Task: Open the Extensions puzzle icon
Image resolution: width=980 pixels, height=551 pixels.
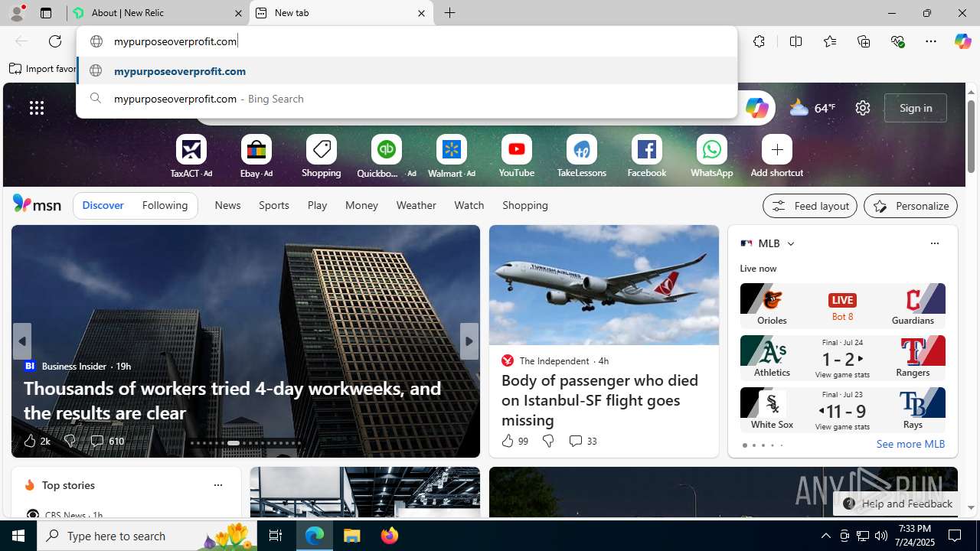Action: point(759,41)
